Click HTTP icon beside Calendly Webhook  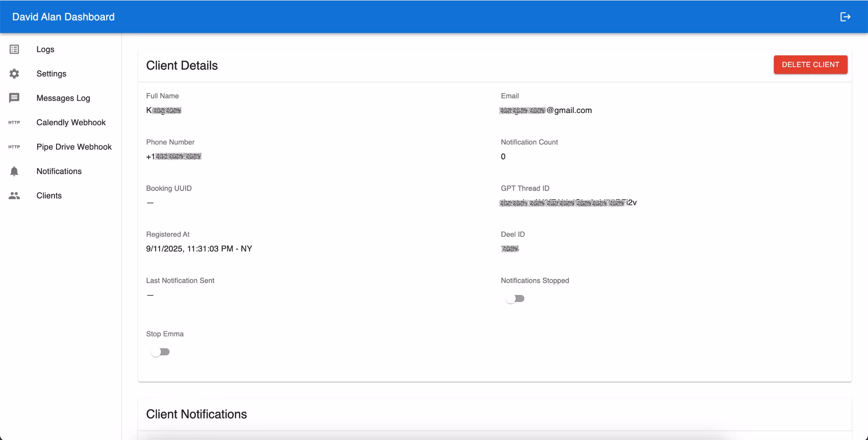pyautogui.click(x=14, y=122)
